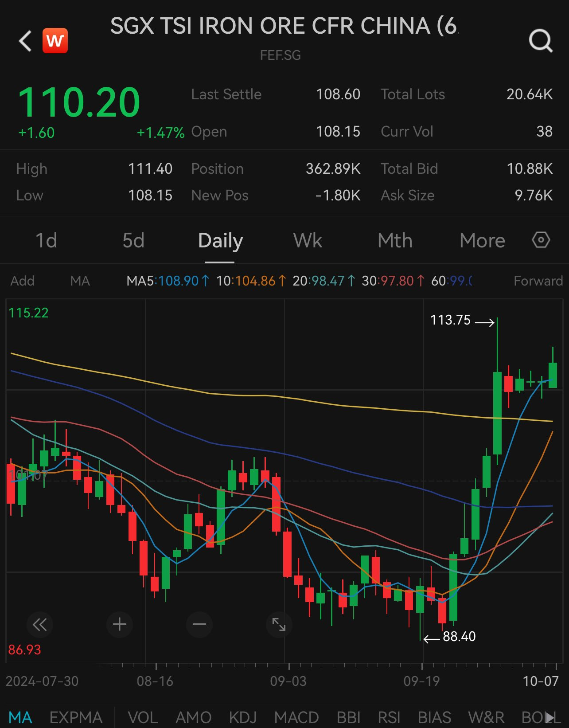Zoom in chart with plus button
This screenshot has width=569, height=728.
coord(120,625)
